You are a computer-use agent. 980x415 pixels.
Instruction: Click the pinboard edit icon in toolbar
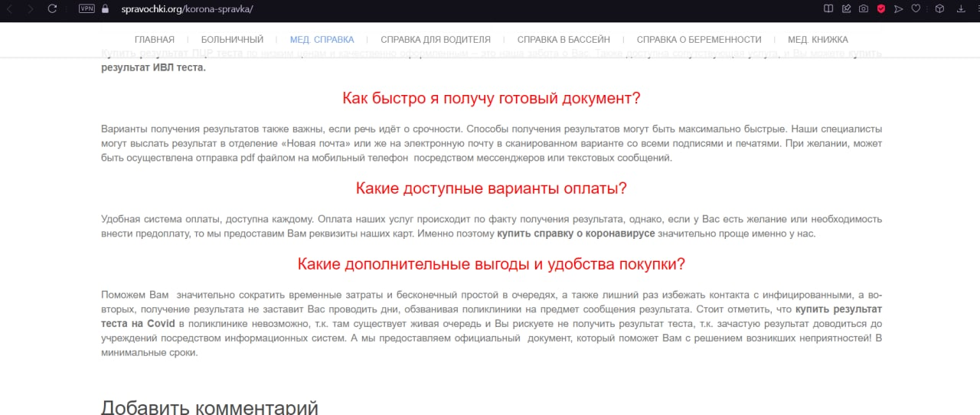pos(846,9)
